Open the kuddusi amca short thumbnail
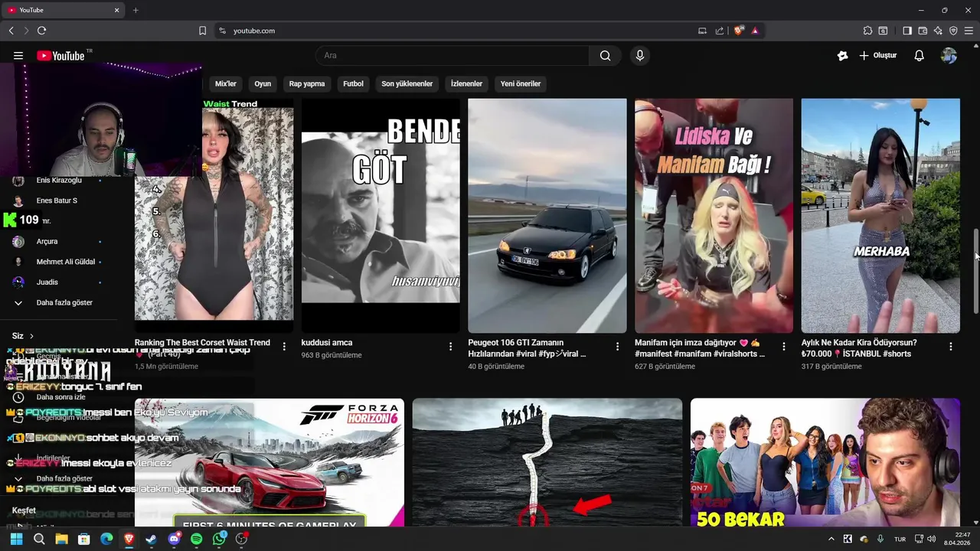The width and height of the screenshot is (980, 551). click(381, 216)
